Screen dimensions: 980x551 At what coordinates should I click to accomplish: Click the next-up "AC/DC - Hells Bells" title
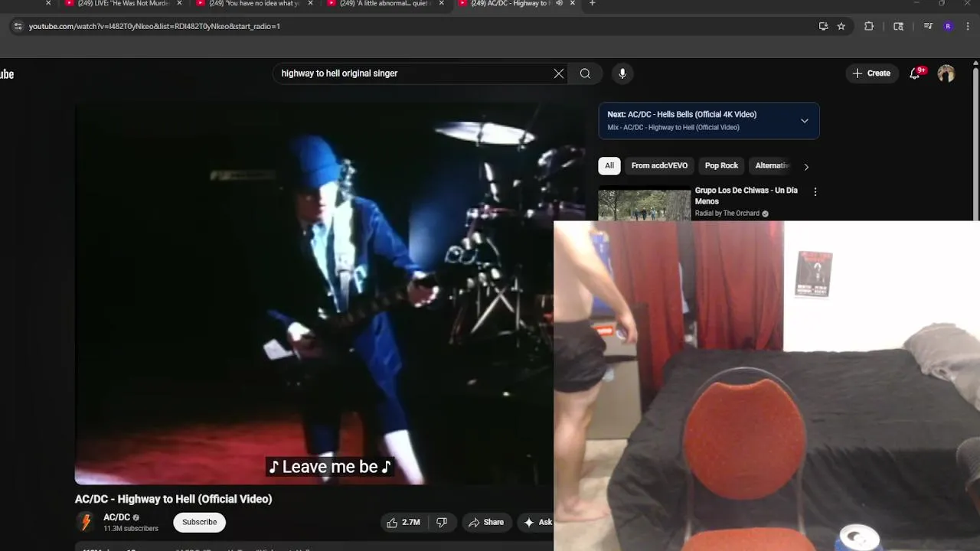tap(692, 115)
